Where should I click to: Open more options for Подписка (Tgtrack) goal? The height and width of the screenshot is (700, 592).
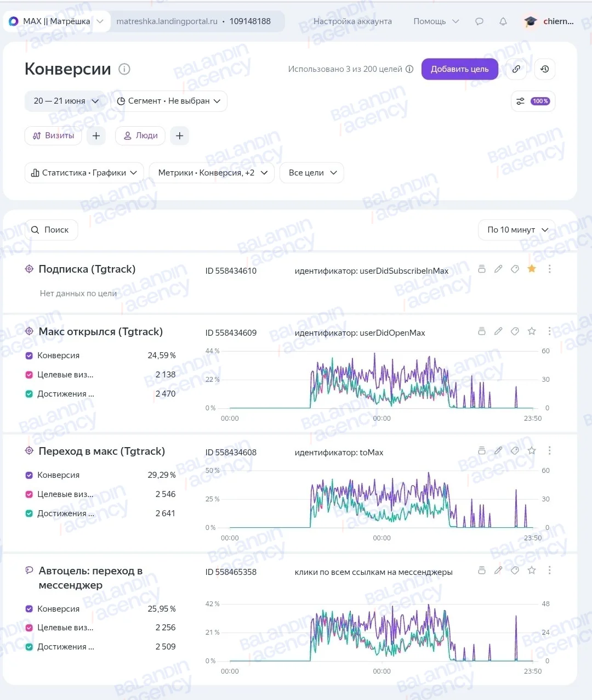click(x=549, y=269)
